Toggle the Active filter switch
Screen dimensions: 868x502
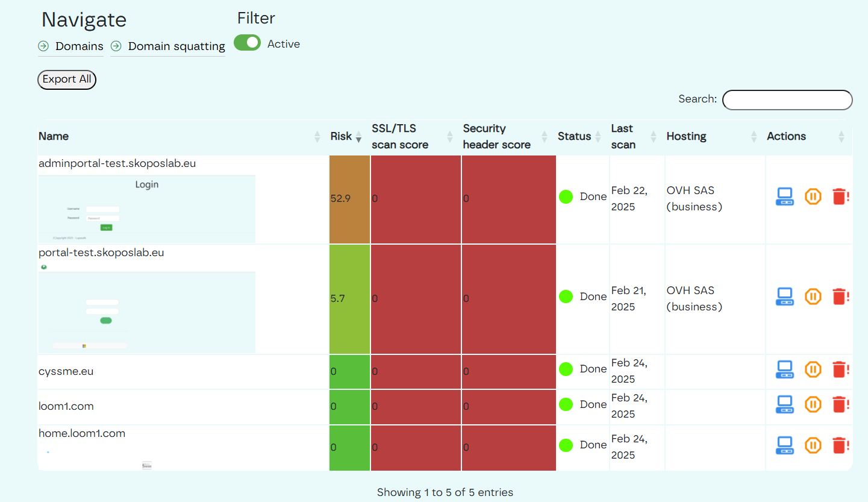pos(247,43)
